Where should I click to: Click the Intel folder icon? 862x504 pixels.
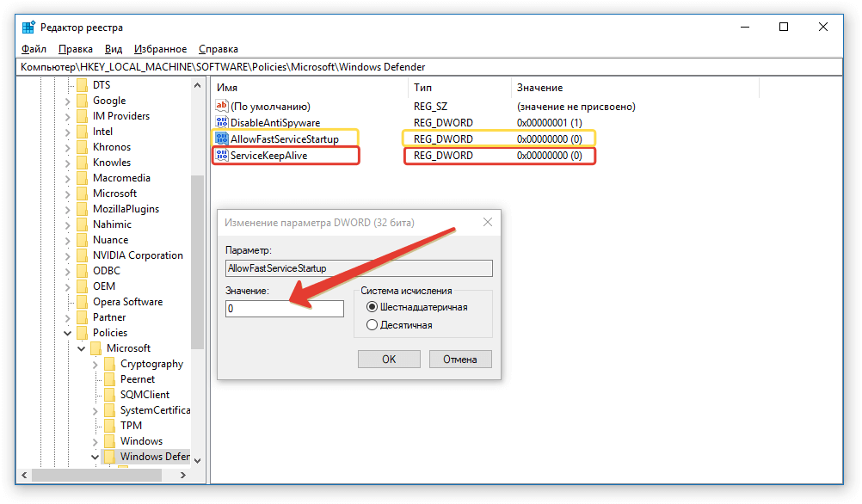(x=82, y=132)
